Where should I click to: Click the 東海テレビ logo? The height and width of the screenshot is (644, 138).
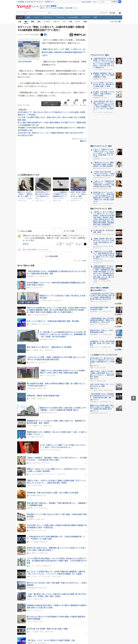(x=77, y=35)
